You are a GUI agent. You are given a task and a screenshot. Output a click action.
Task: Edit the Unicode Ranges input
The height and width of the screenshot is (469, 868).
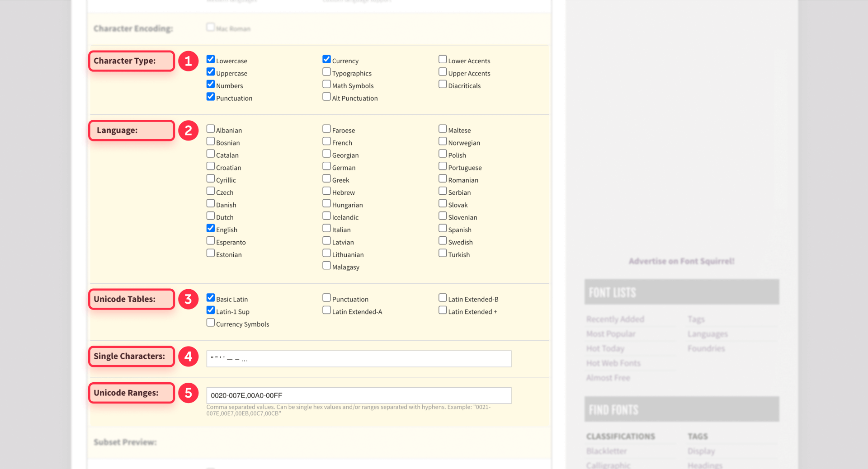pos(359,395)
